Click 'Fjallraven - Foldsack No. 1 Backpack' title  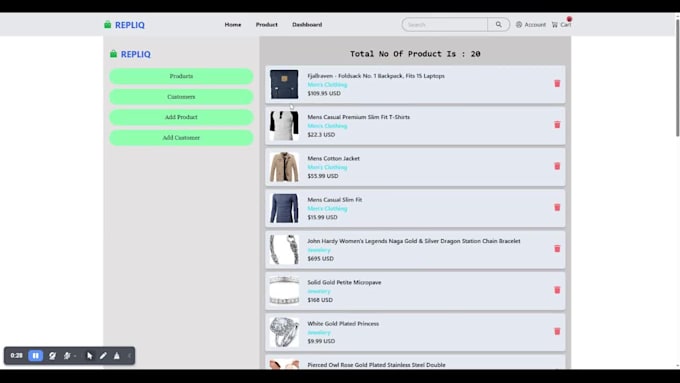(376, 76)
